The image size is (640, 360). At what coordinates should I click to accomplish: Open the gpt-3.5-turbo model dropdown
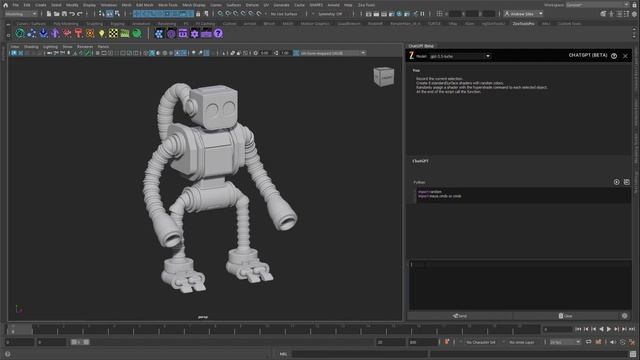pyautogui.click(x=460, y=56)
